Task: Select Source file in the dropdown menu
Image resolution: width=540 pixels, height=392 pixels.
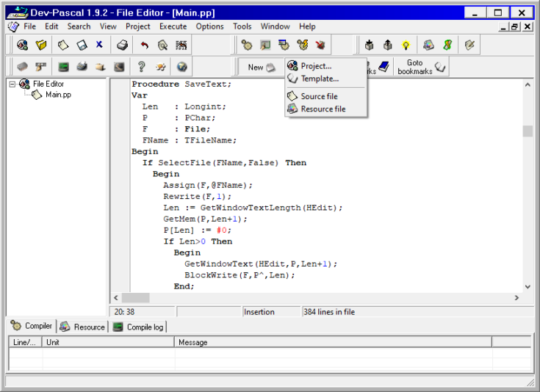Action: pyautogui.click(x=319, y=96)
